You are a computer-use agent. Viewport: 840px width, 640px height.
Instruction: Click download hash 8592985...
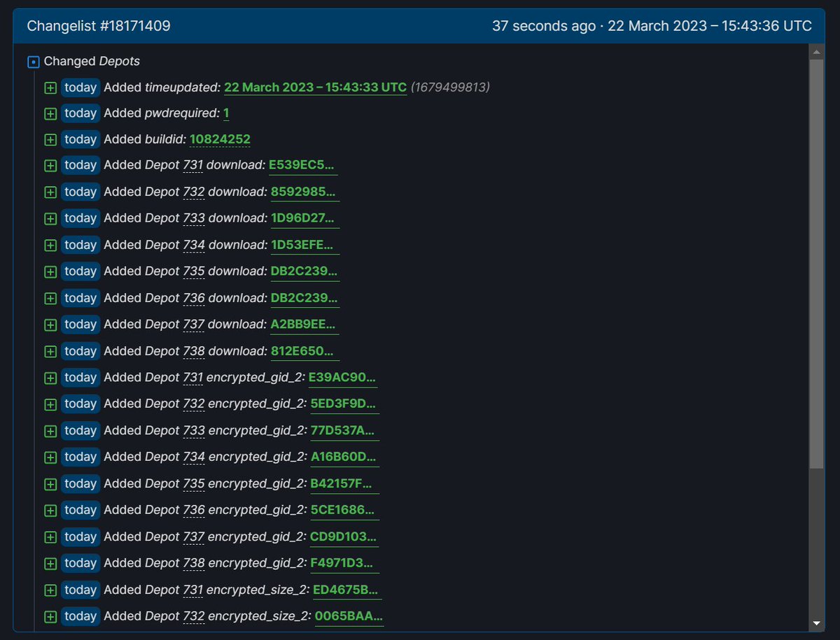[x=304, y=192]
